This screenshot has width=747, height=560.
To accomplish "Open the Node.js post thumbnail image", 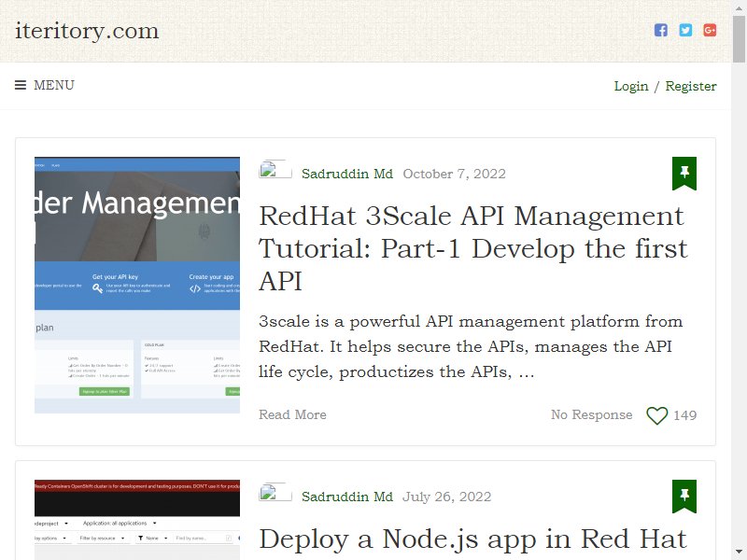I will (137, 520).
